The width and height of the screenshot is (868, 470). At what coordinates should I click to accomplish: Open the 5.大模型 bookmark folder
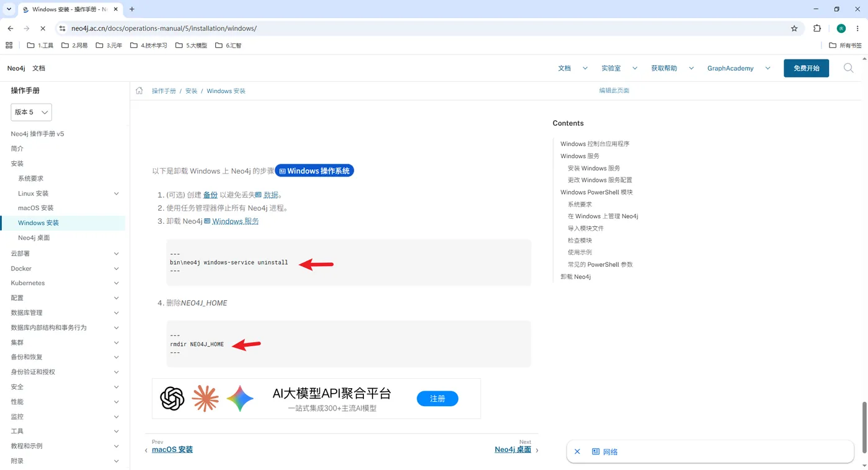tap(191, 45)
